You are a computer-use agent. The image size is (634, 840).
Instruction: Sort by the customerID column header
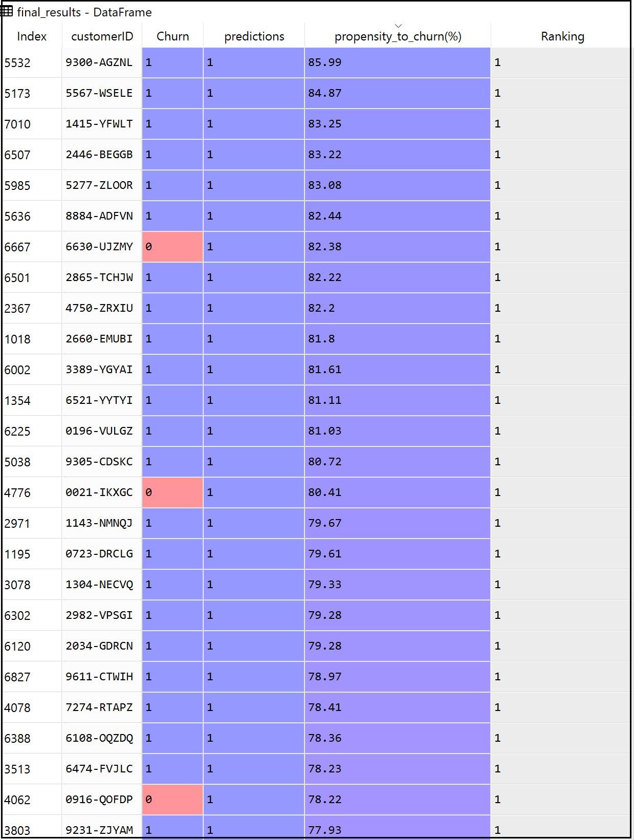(x=102, y=36)
